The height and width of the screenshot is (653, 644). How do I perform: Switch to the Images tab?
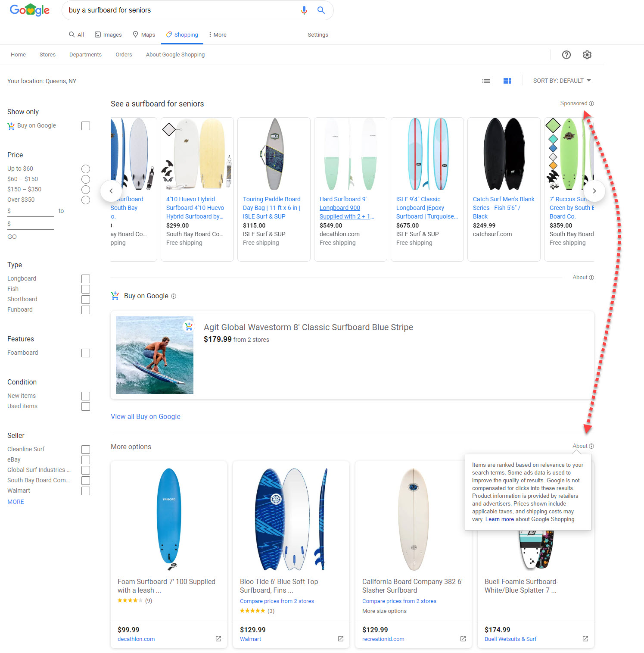[108, 35]
